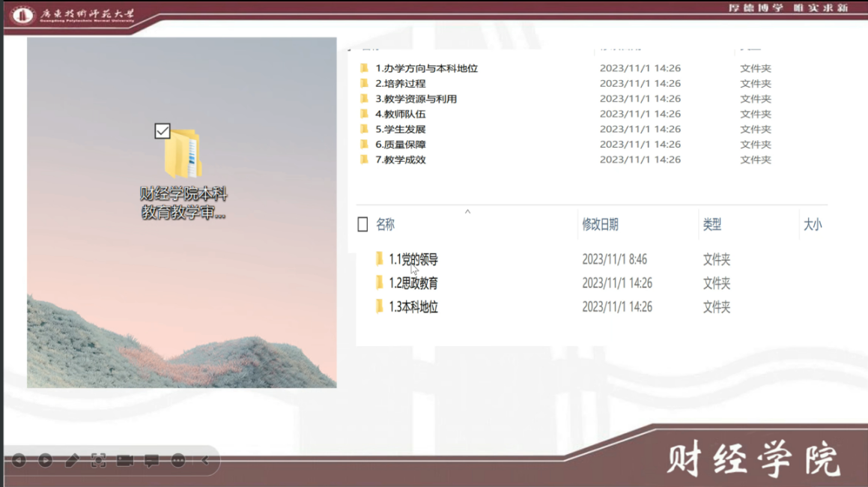Open the 1.办学方向与本科地位 folder
The height and width of the screenshot is (487, 868).
pos(426,68)
